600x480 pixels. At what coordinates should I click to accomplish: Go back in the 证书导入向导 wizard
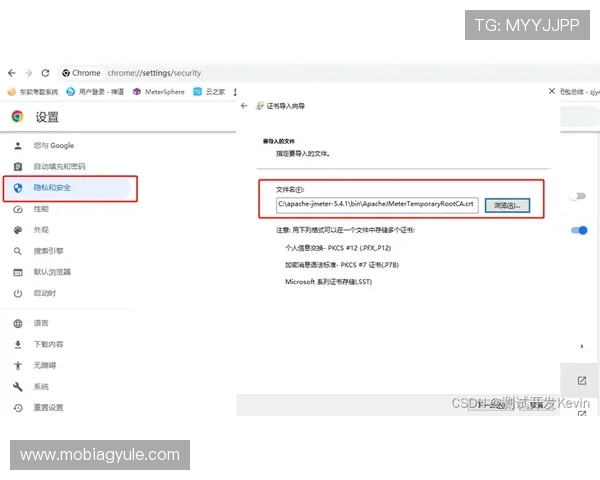(244, 106)
